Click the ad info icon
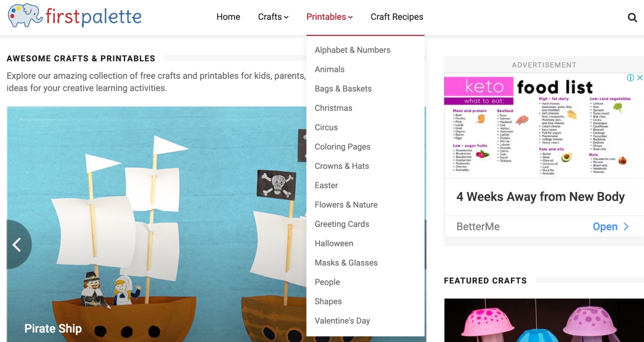The image size is (644, 342). click(x=631, y=78)
